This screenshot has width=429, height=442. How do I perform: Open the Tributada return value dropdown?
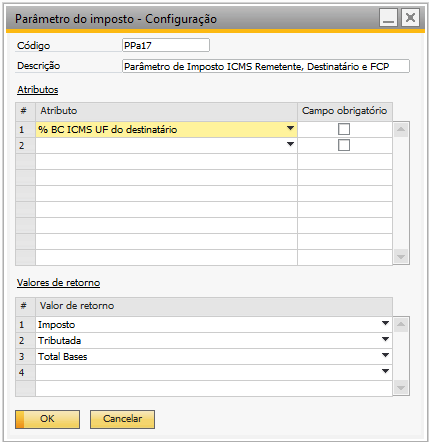click(x=385, y=339)
